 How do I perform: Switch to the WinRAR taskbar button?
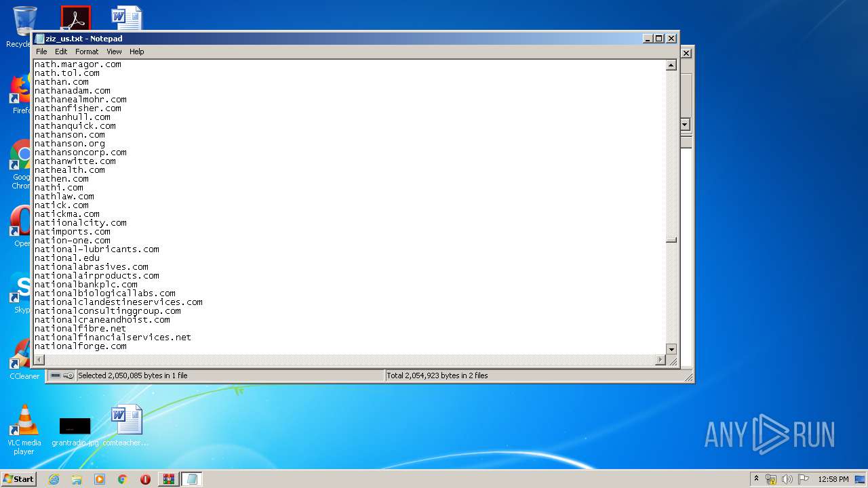pos(168,479)
